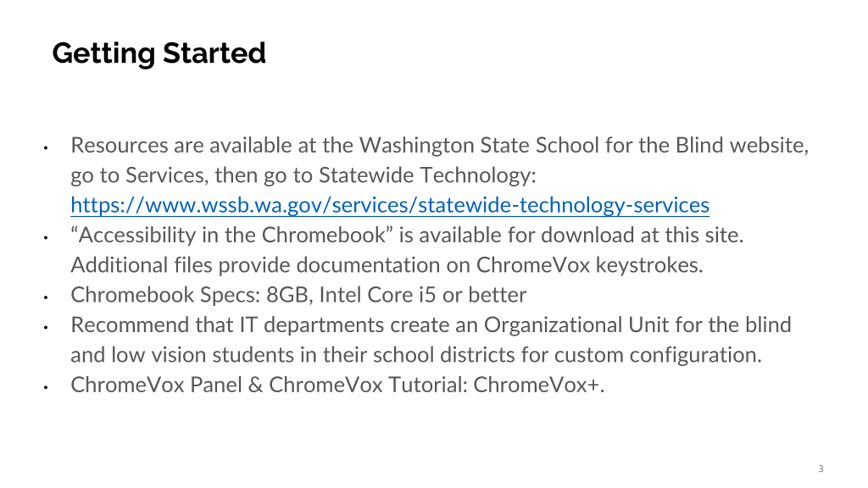The height and width of the screenshot is (488, 868).
Task: Select the slide number 3
Action: pyautogui.click(x=821, y=469)
